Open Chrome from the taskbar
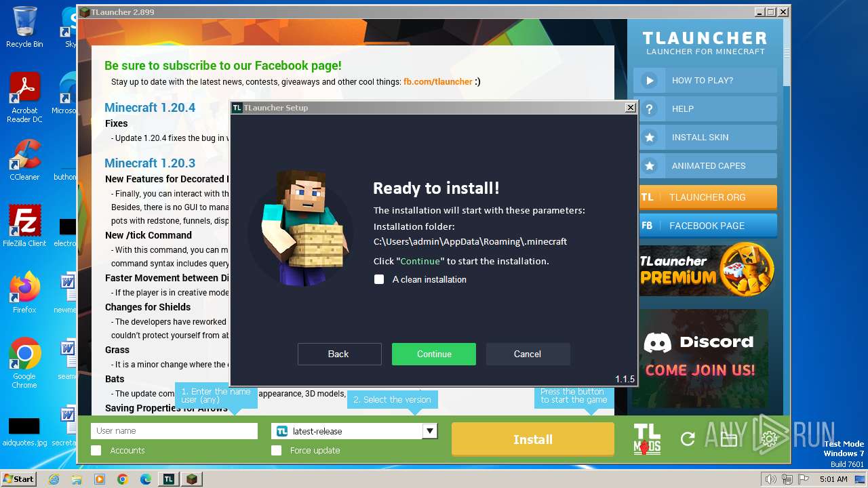The height and width of the screenshot is (488, 868). tap(123, 479)
